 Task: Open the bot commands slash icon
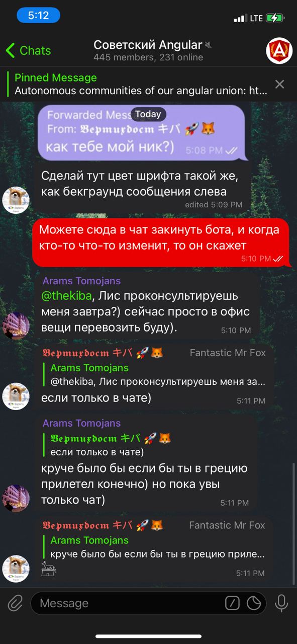coord(232,603)
